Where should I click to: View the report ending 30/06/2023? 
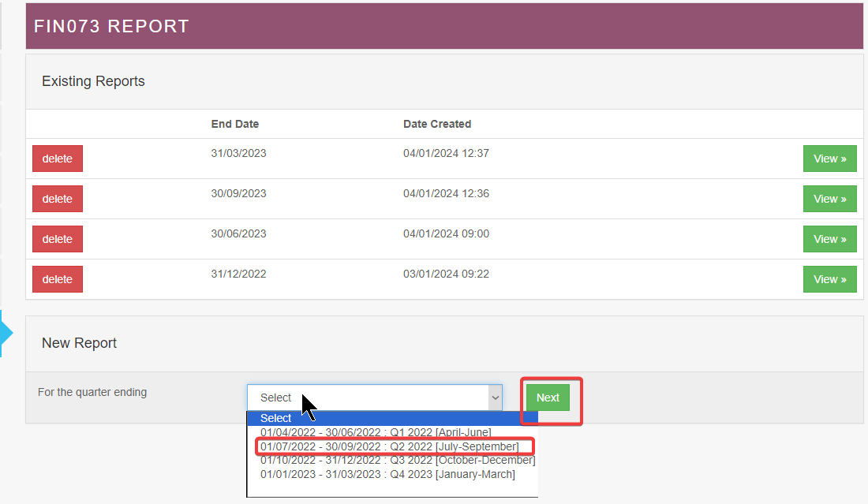click(829, 239)
